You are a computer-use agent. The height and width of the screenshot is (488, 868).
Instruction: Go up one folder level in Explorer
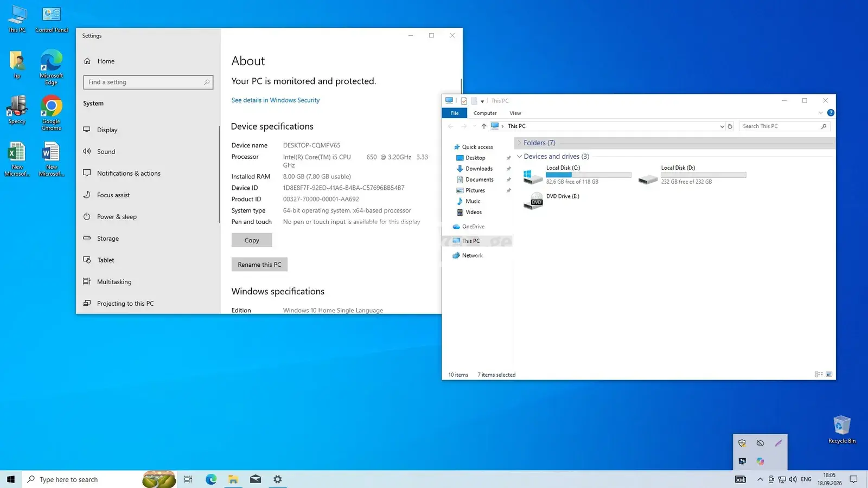click(x=484, y=126)
